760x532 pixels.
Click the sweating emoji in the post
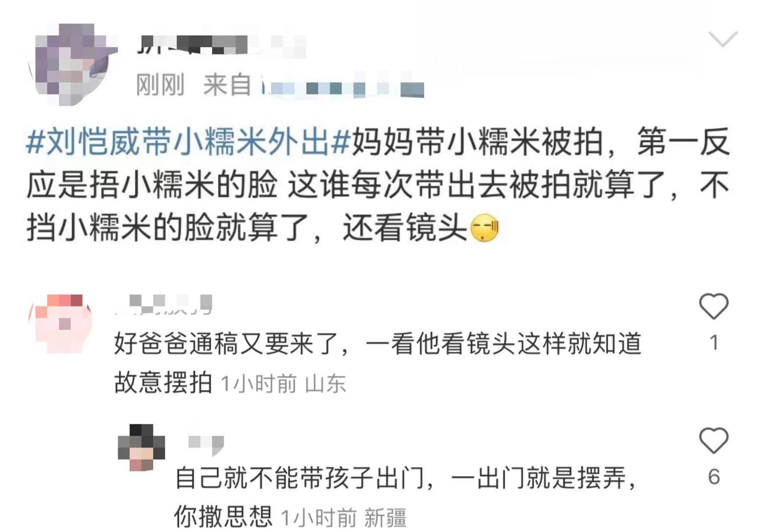[x=484, y=228]
